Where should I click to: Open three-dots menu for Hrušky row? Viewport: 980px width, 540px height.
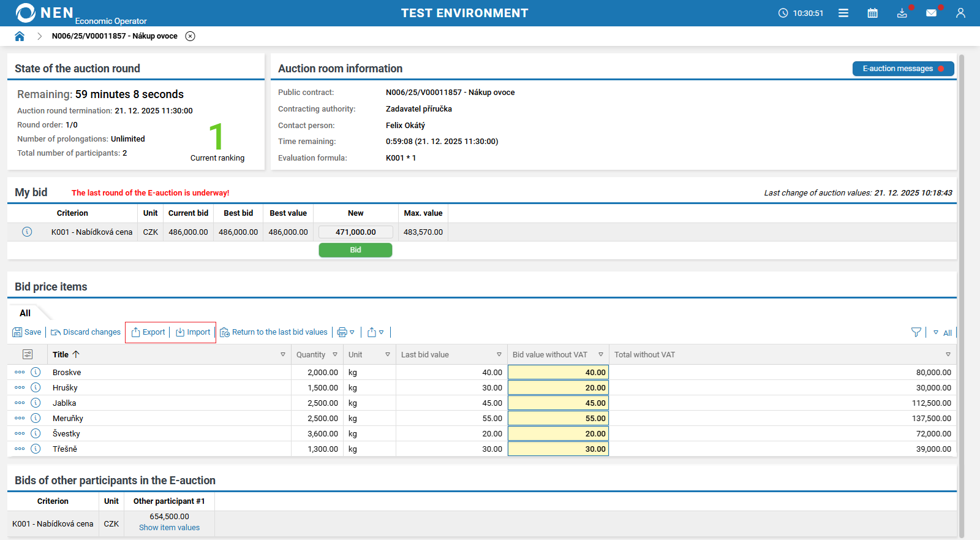pos(20,387)
